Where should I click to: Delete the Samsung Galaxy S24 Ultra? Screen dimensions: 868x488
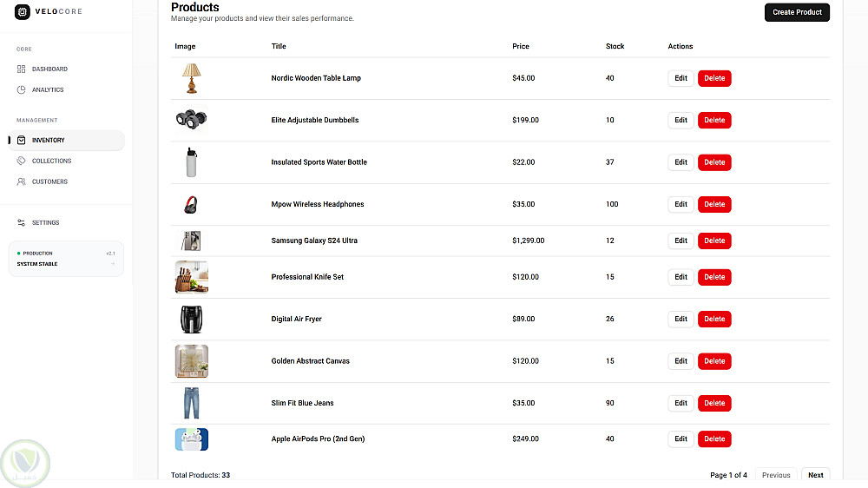[x=714, y=241]
